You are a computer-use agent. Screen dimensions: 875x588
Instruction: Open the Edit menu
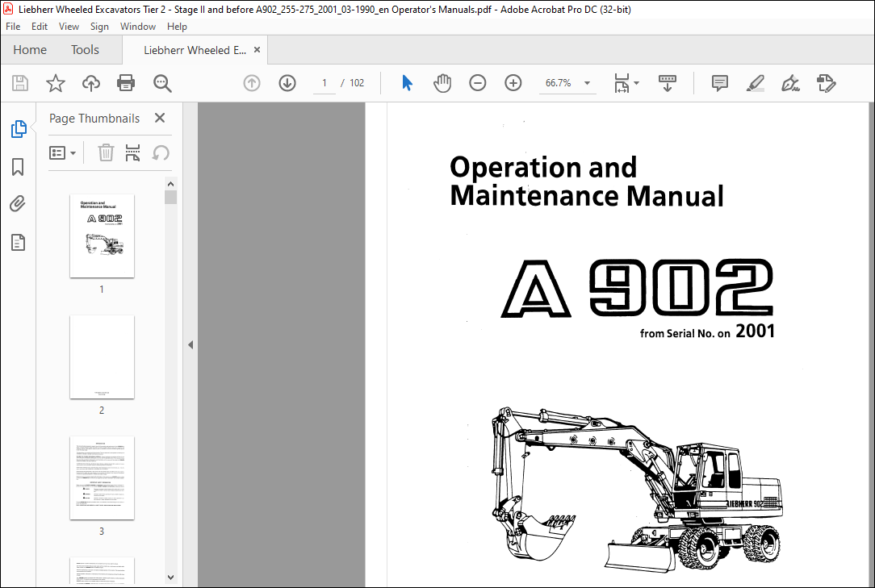pos(39,27)
